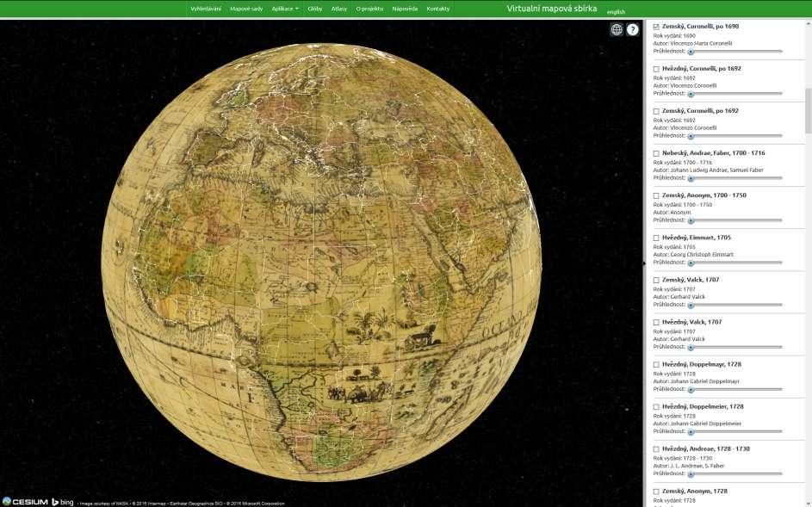Screen dimensions: 812x507
Task: Adjust transparency slider for Hvězdný, Doppelmayr, 1728
Action: point(735,389)
